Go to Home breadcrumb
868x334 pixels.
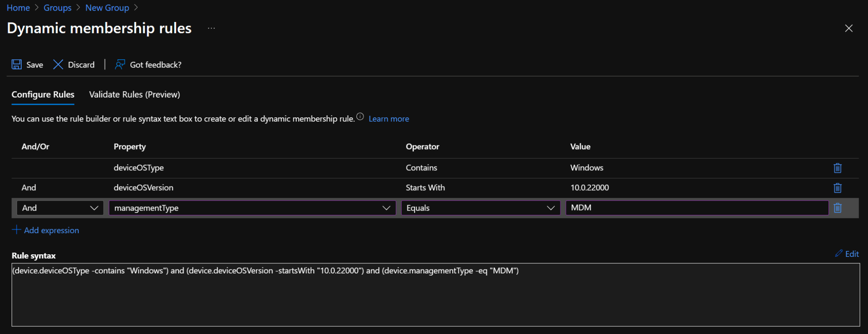point(18,8)
